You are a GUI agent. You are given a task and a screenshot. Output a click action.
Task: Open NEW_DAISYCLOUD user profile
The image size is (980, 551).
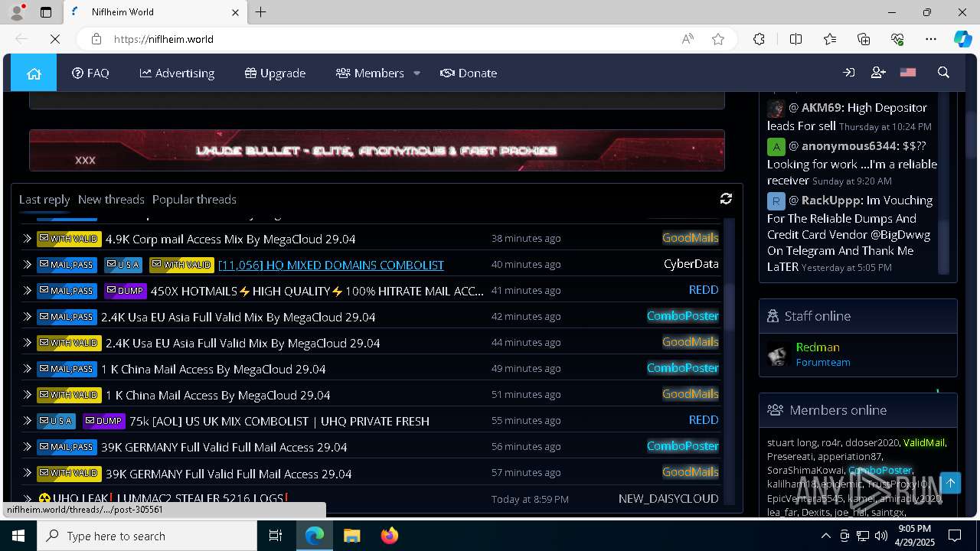[x=668, y=498]
